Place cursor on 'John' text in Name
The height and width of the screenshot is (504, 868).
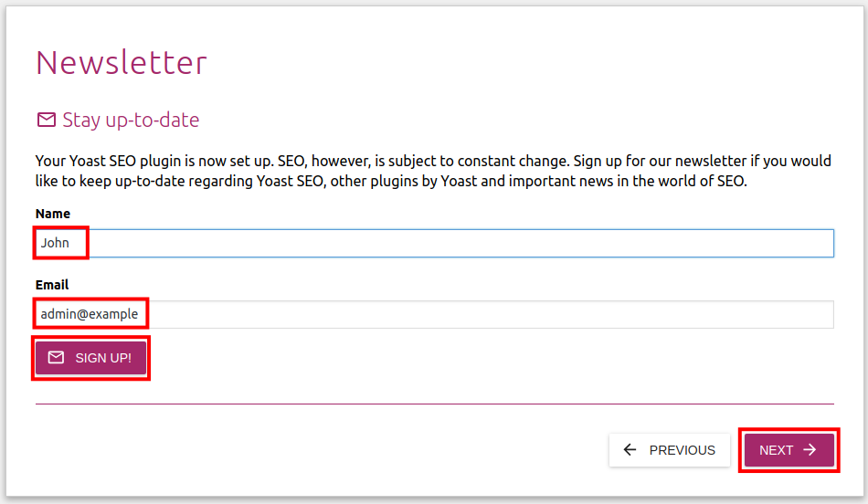pyautogui.click(x=55, y=243)
